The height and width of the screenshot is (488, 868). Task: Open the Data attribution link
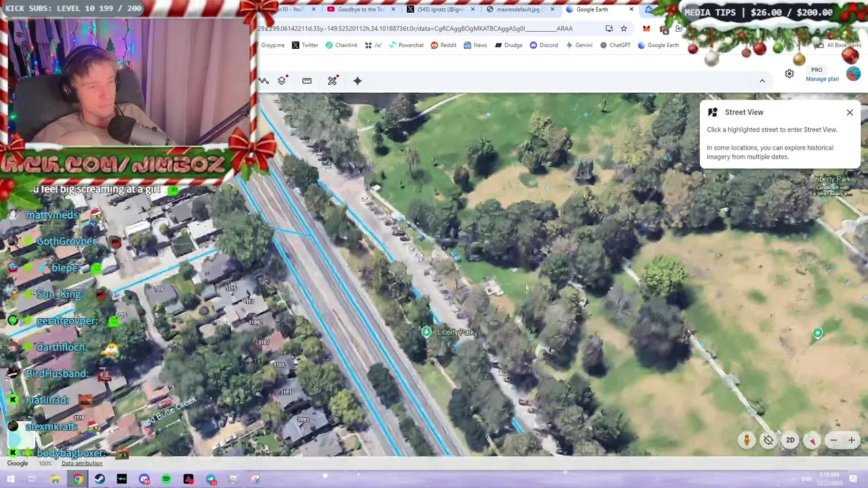tap(82, 464)
